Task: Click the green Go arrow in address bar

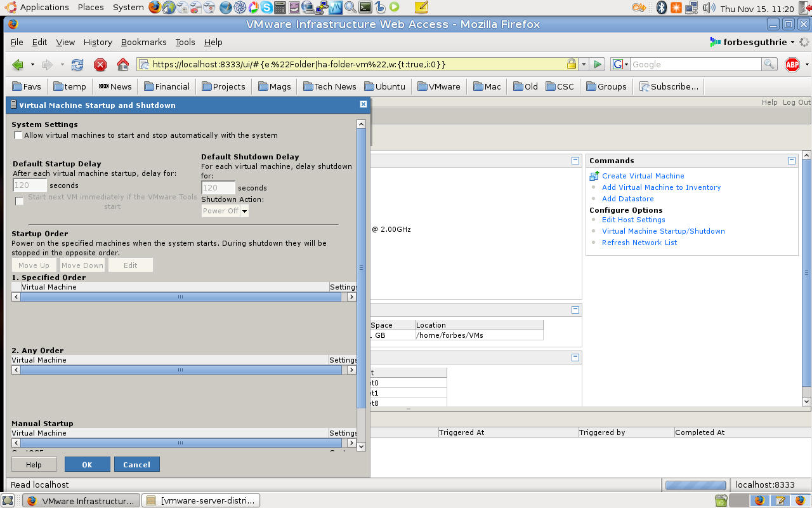Action: [598, 64]
